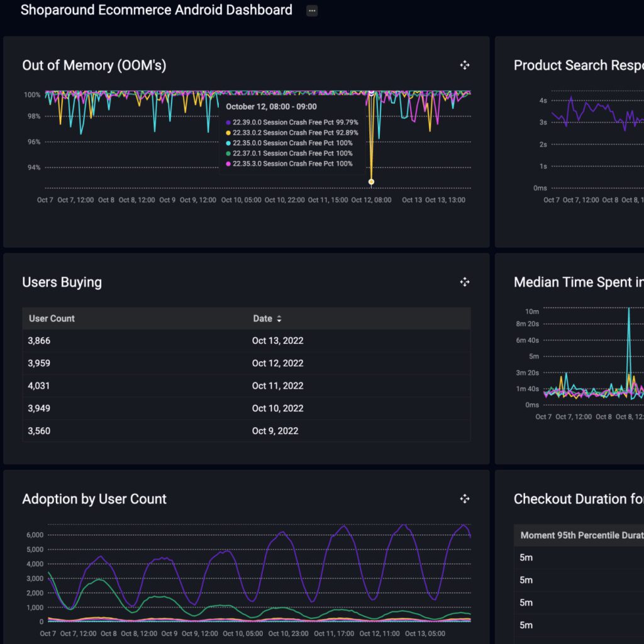Open the Out of Memory panel title menu
This screenshot has height=644, width=644.
pyautogui.click(x=94, y=65)
